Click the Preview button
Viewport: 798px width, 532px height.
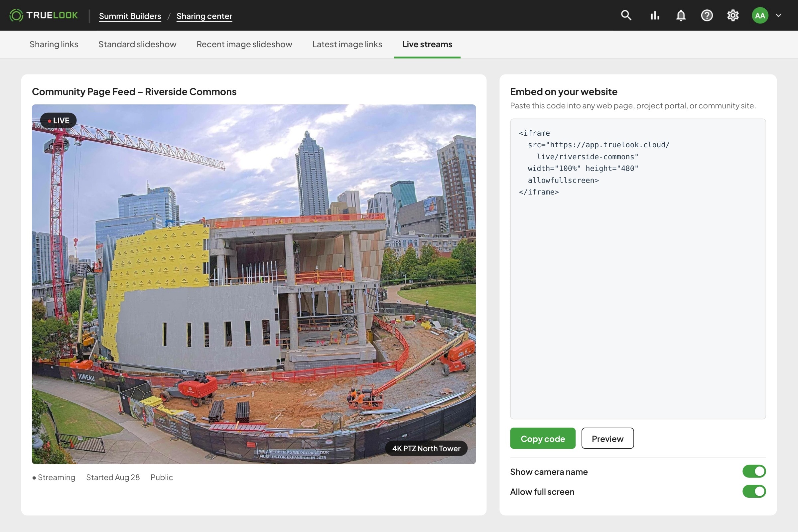[608, 438]
